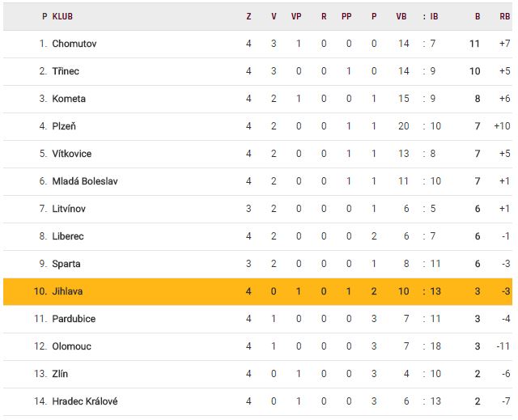Click the Sparta team name
Viewport: 518px width, 420px height.
tap(66, 264)
